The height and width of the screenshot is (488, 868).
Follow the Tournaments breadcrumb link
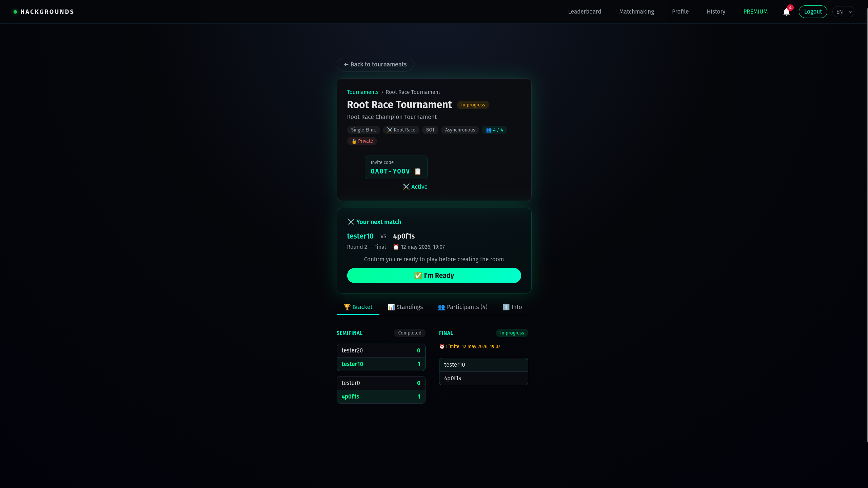tap(362, 92)
